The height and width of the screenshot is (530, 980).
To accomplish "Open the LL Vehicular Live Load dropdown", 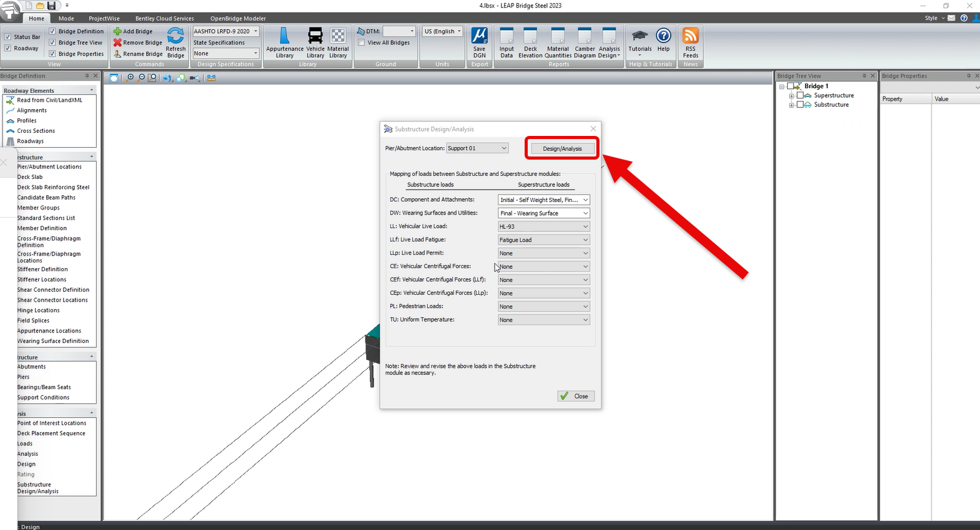I will 544,226.
